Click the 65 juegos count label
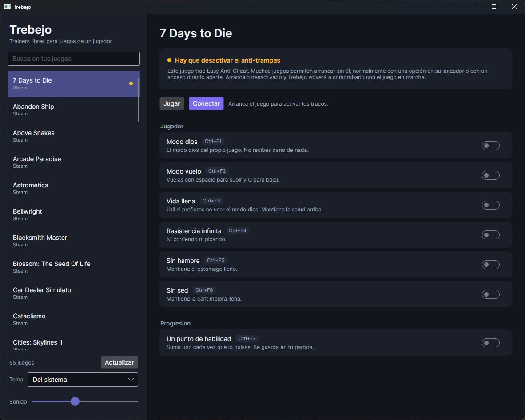 coord(22,362)
